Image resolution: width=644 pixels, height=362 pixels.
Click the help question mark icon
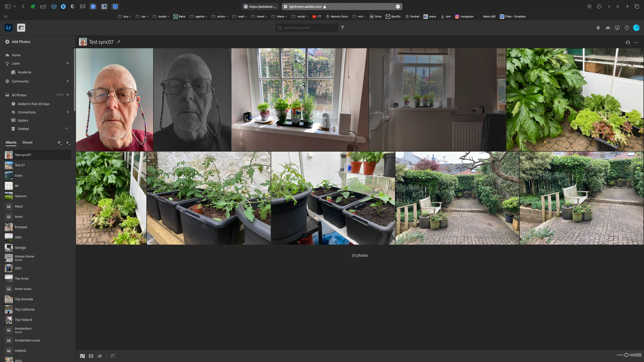pos(627,28)
